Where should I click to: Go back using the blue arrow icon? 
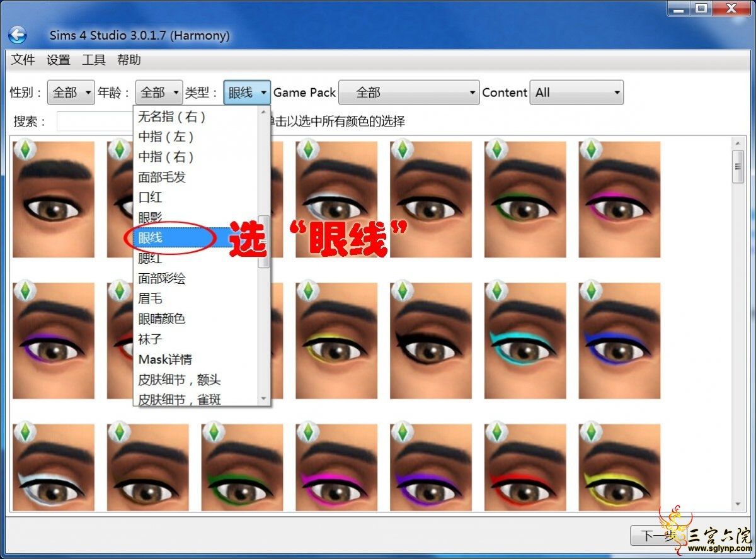click(x=18, y=35)
